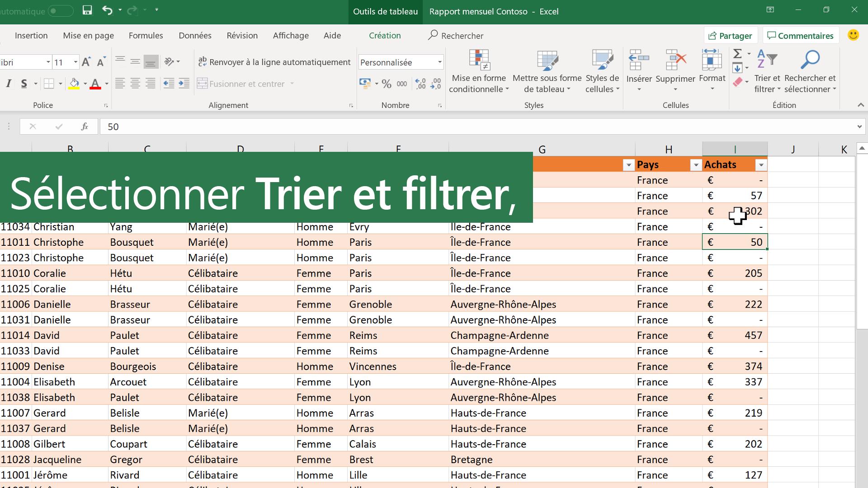This screenshot has height=488, width=868.
Task: Open the Pays column filter dropdown
Action: point(696,165)
